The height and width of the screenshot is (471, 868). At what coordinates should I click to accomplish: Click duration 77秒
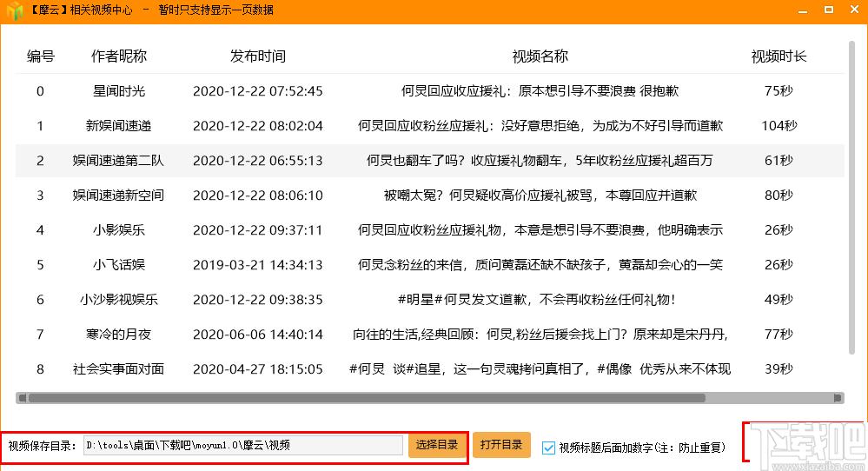pyautogui.click(x=779, y=335)
